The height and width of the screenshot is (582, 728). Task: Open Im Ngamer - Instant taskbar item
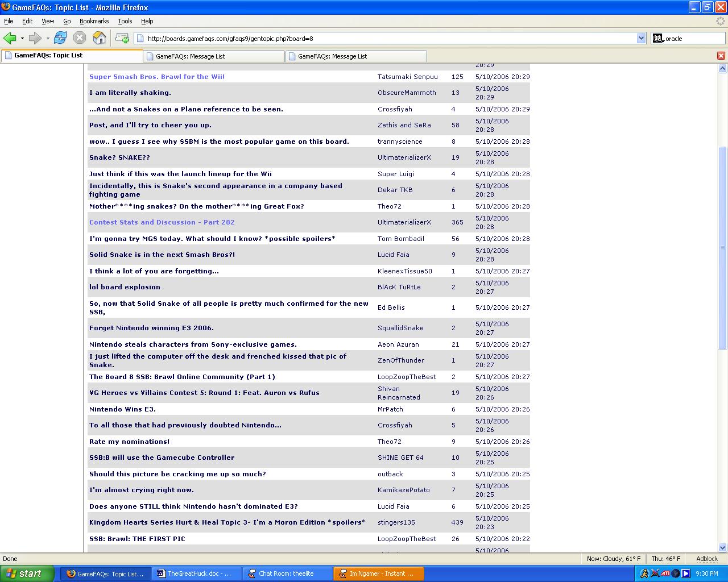[379, 573]
